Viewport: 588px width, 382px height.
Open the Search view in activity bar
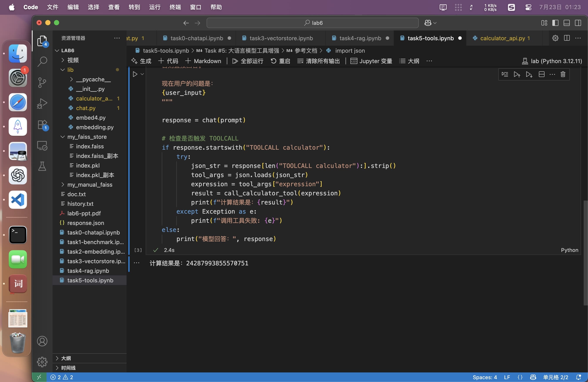pyautogui.click(x=42, y=62)
